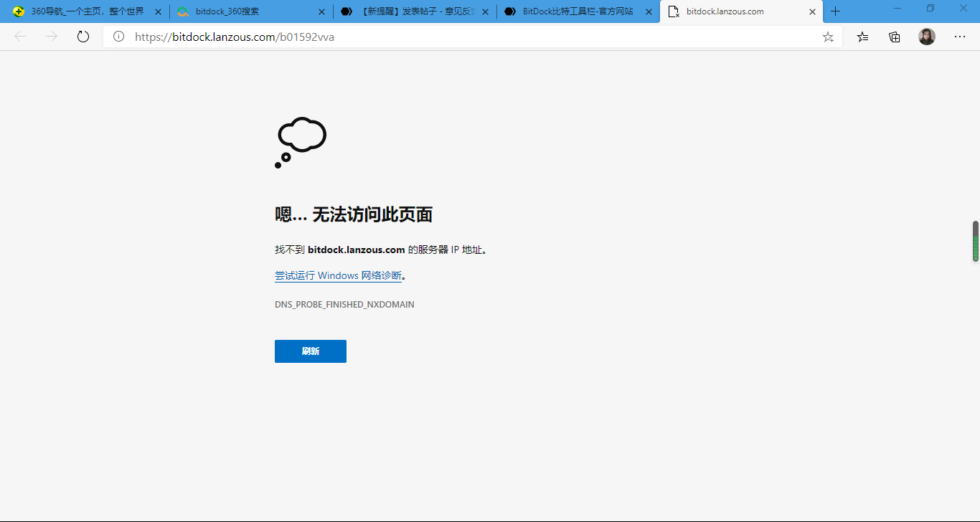Screen dimensions: 980x522
Task: Click the 嗯… 无法访问此页面 heading
Action: [x=354, y=214]
